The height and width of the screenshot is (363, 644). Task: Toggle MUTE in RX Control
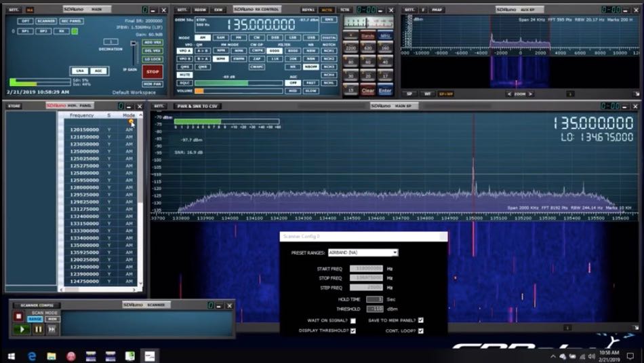(x=185, y=75)
